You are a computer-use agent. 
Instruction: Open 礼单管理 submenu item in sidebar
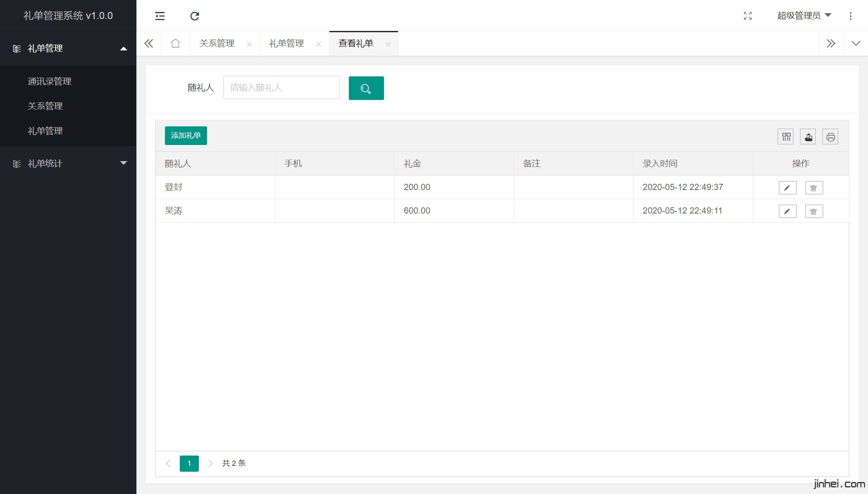pos(45,131)
